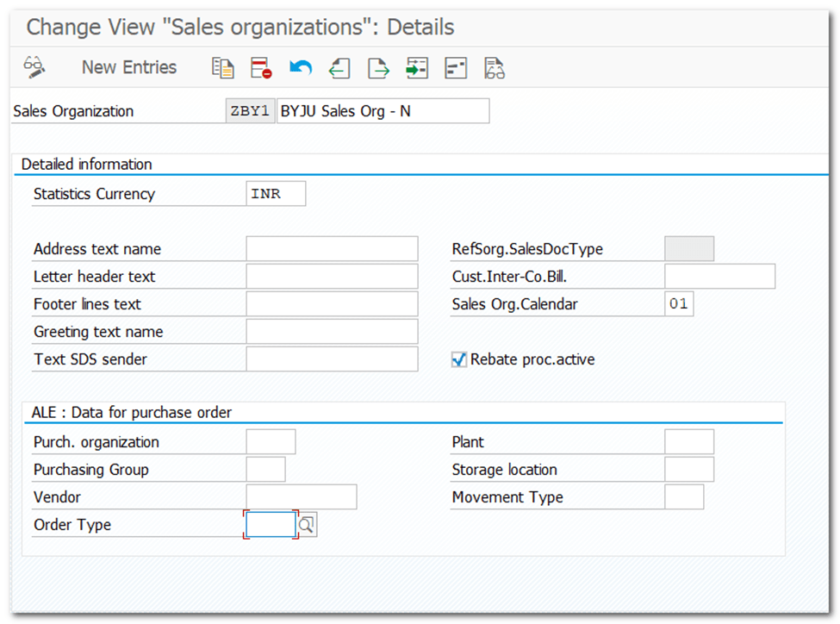This screenshot has width=840, height=624.
Task: Go to the previous entry icon
Action: (x=339, y=68)
